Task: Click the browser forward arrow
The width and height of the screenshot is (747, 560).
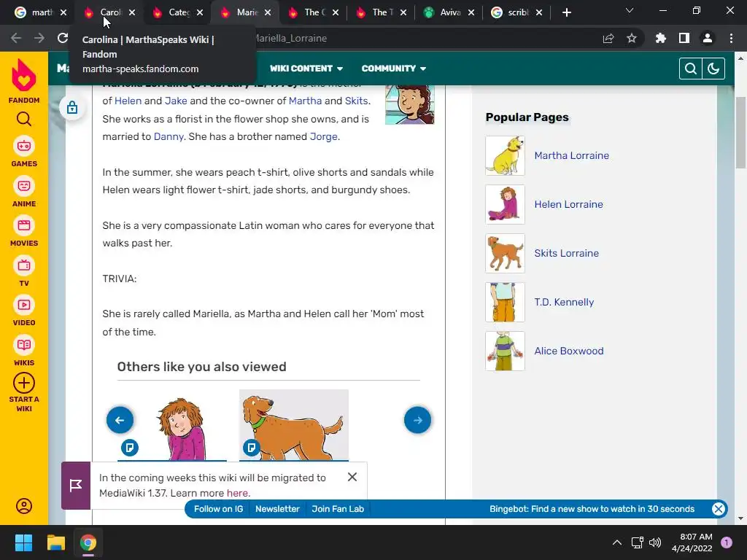Action: pos(39,38)
